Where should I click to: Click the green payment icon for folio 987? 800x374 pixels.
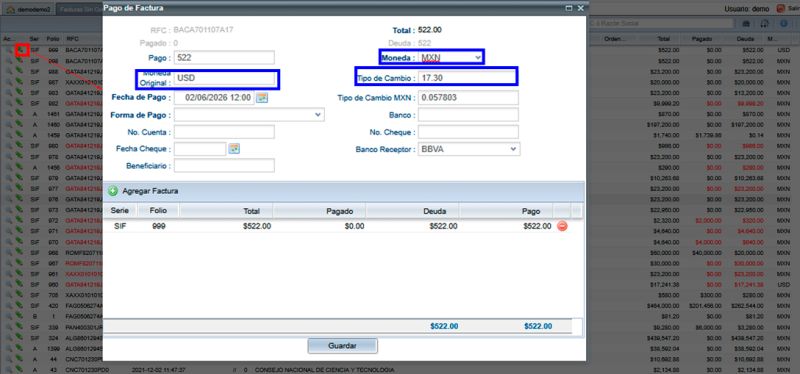tap(19, 82)
